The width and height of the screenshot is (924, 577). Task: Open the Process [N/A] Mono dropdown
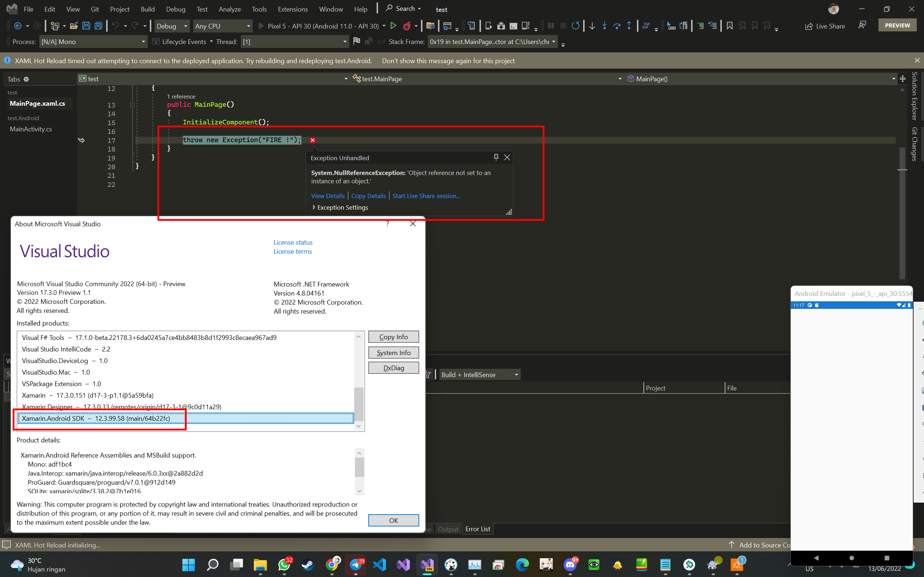(x=93, y=41)
